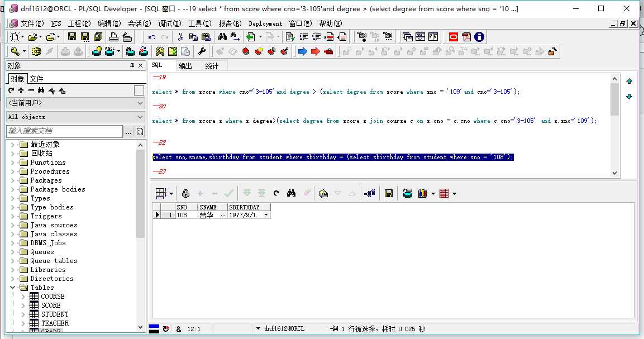Click the ellipsis button beside search box
This screenshot has height=339, width=644.
point(128,131)
